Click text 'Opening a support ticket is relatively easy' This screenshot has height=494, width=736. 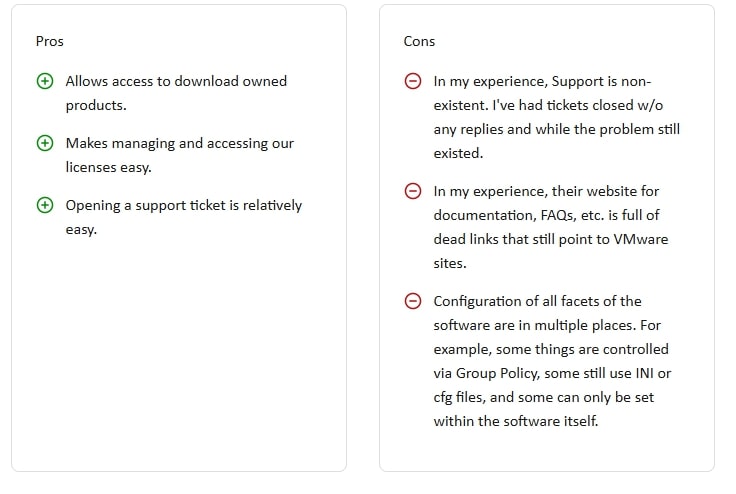coord(183,205)
